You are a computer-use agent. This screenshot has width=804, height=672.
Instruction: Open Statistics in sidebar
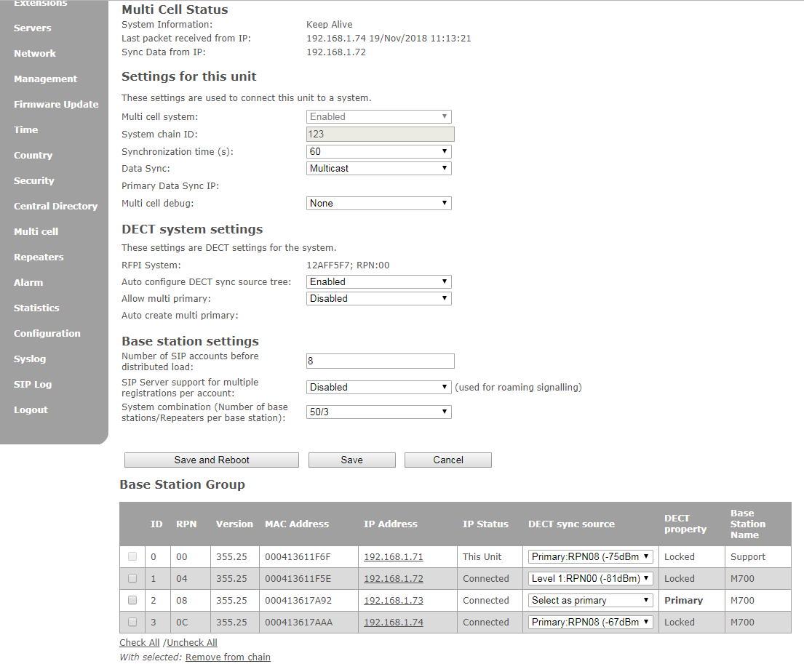36,308
